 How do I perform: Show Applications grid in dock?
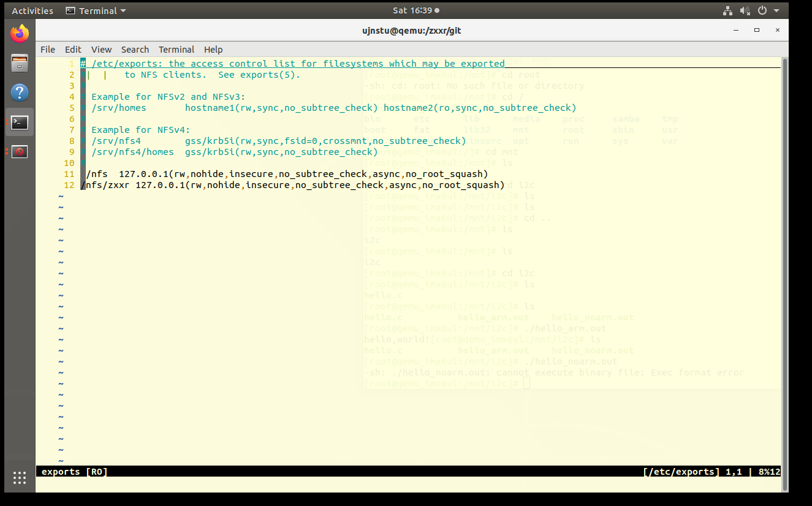click(x=20, y=478)
